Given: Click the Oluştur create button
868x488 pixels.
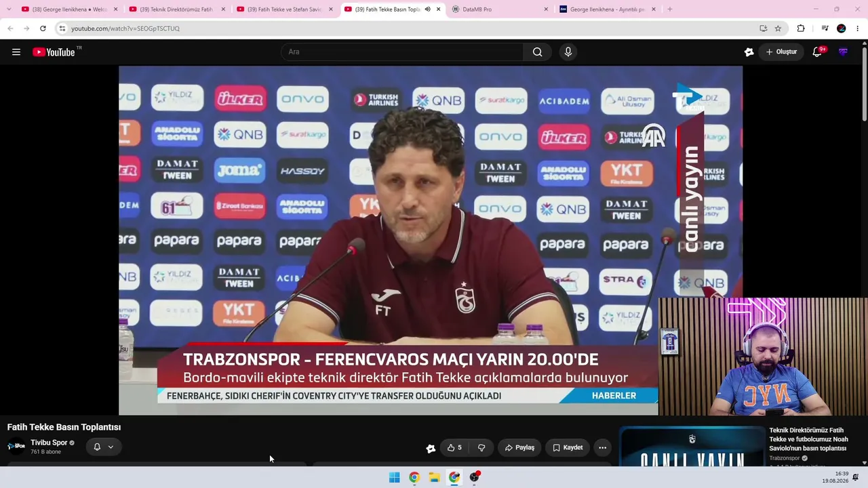Looking at the screenshot, I should (x=781, y=52).
